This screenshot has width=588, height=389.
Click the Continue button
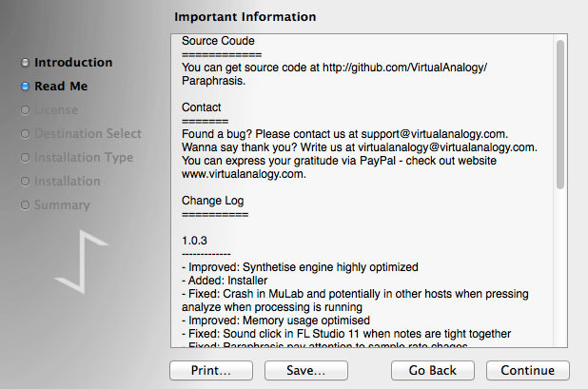coord(527,370)
